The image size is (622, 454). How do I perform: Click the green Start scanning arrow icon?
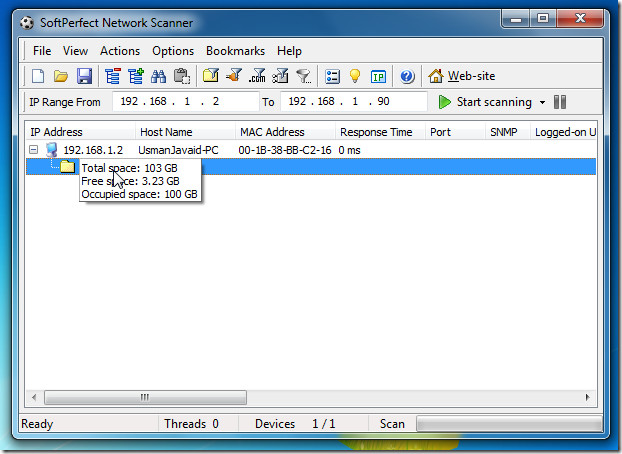click(444, 102)
